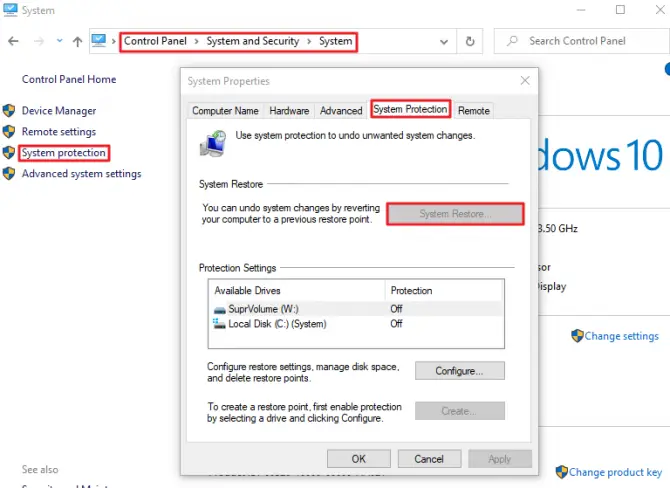Select Control Panel in the address breadcrumb

[155, 41]
